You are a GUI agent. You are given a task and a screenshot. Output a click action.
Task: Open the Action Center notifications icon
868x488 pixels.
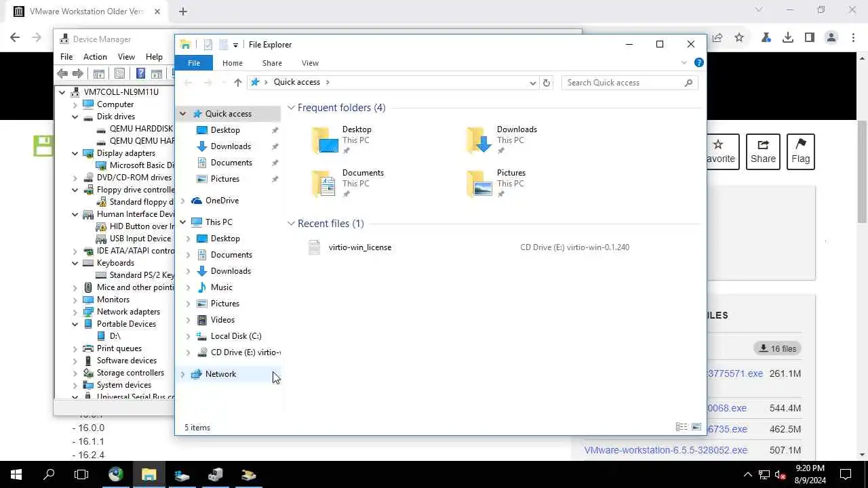point(846,474)
